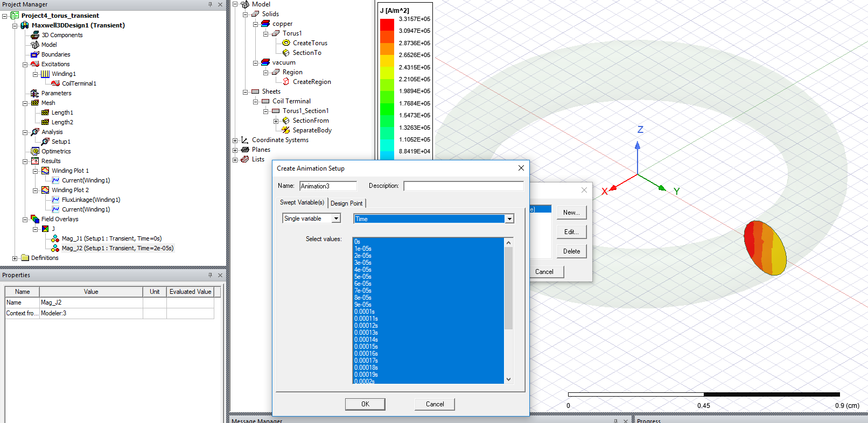Viewport: 868px width, 423px height.
Task: Switch to Swept Variable(s) tab
Action: [x=302, y=202]
